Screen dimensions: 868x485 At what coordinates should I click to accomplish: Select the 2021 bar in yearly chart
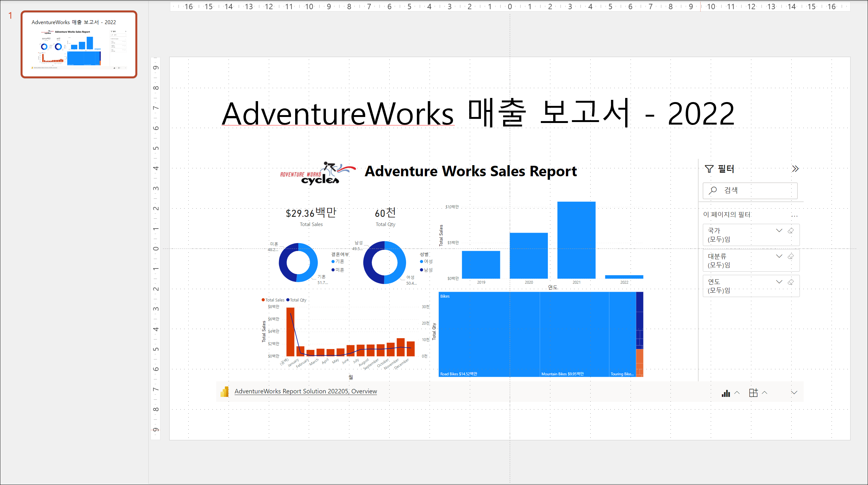click(576, 240)
